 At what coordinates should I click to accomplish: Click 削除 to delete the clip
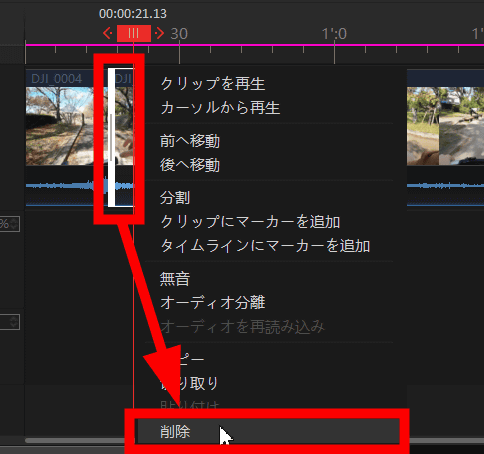(268, 431)
